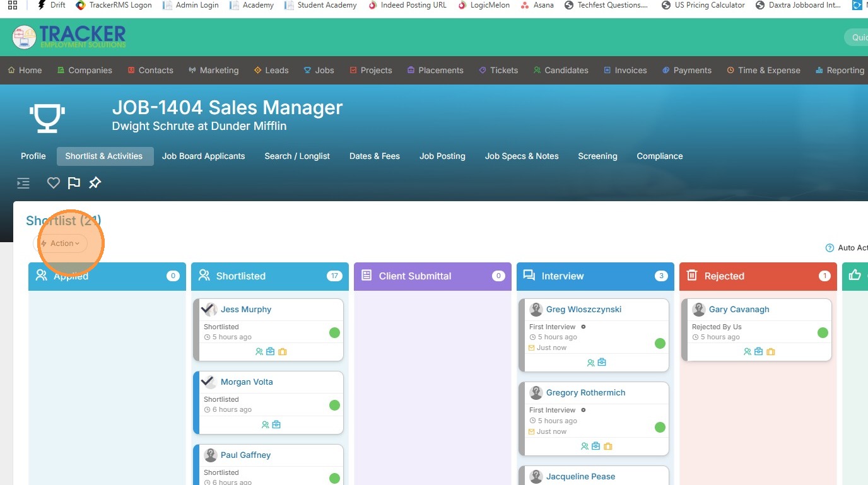Click the people icon on Gary Cavanagh's card

[x=748, y=352]
